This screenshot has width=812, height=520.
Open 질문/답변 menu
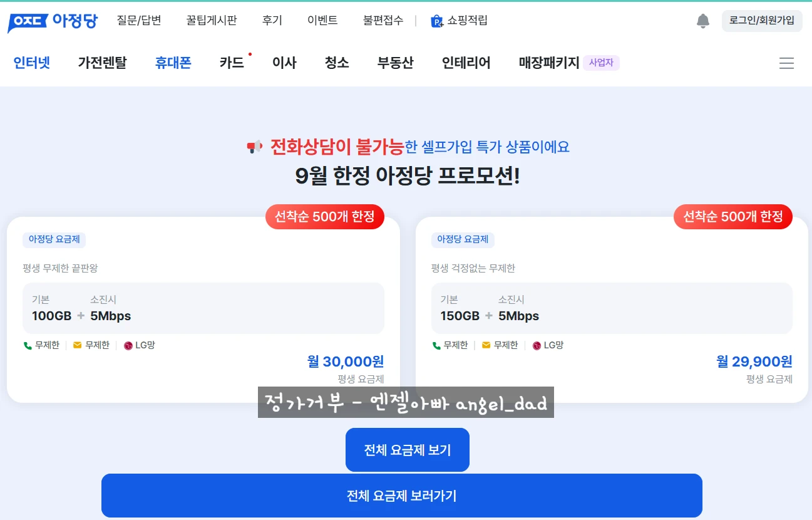(139, 21)
